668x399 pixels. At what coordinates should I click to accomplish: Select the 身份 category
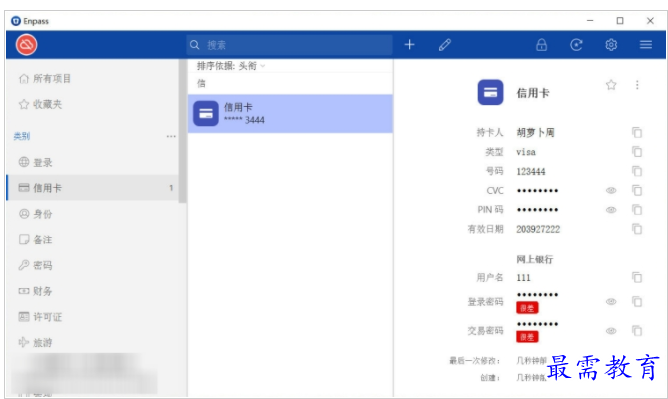(x=93, y=214)
